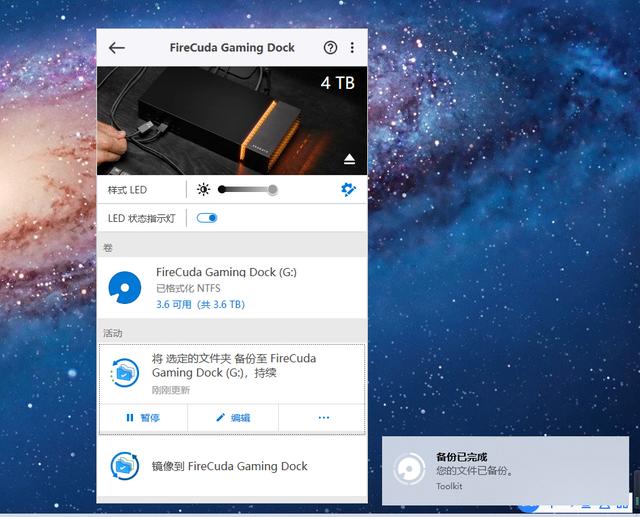The image size is (640, 517).
Task: Open backup description 将 选定的文件夹 备份至 FireCuda
Action: 234,366
